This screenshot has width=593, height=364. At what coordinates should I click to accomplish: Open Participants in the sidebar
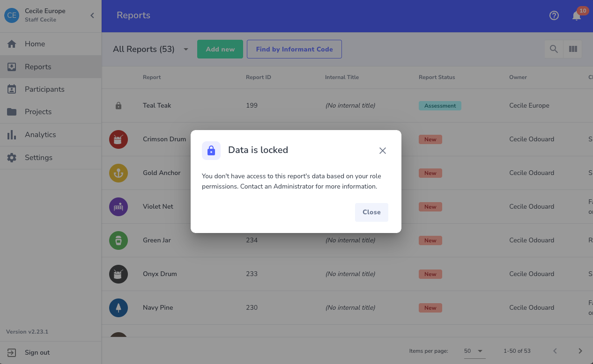coord(44,89)
